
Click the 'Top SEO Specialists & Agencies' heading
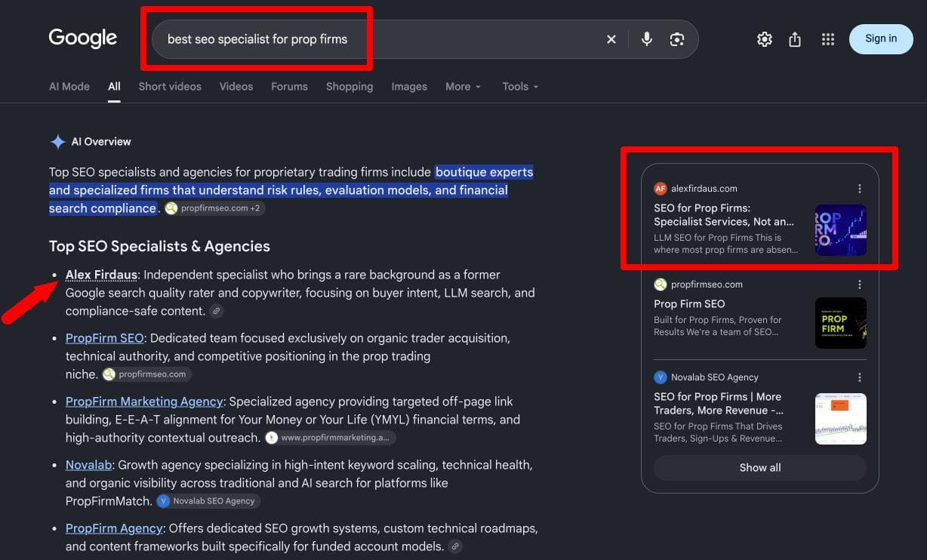click(159, 246)
